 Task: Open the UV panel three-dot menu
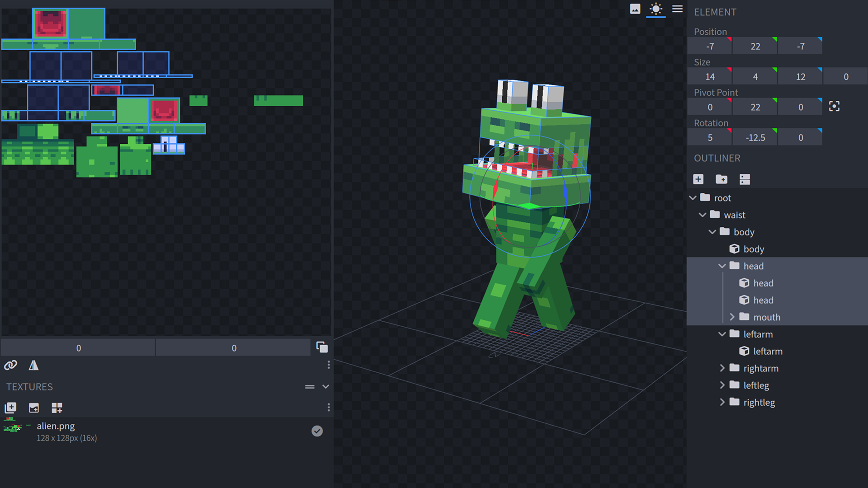pos(329,365)
